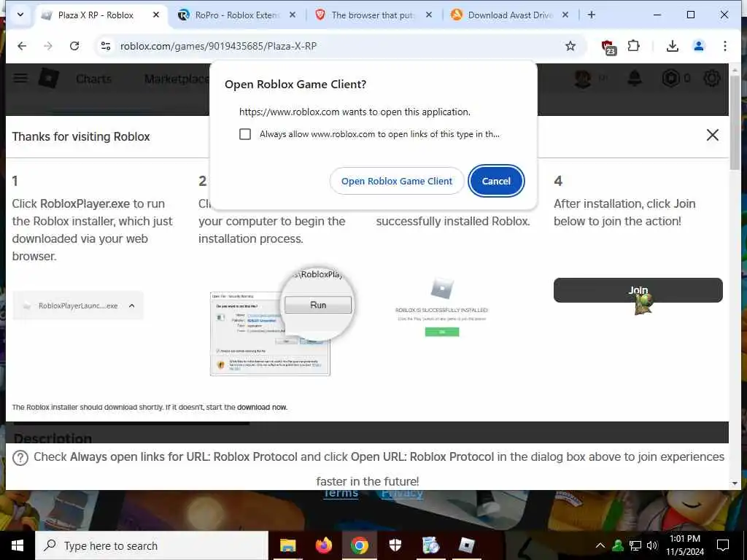Screen dimensions: 747x560
Task: Show browser downloads
Action: (x=672, y=46)
